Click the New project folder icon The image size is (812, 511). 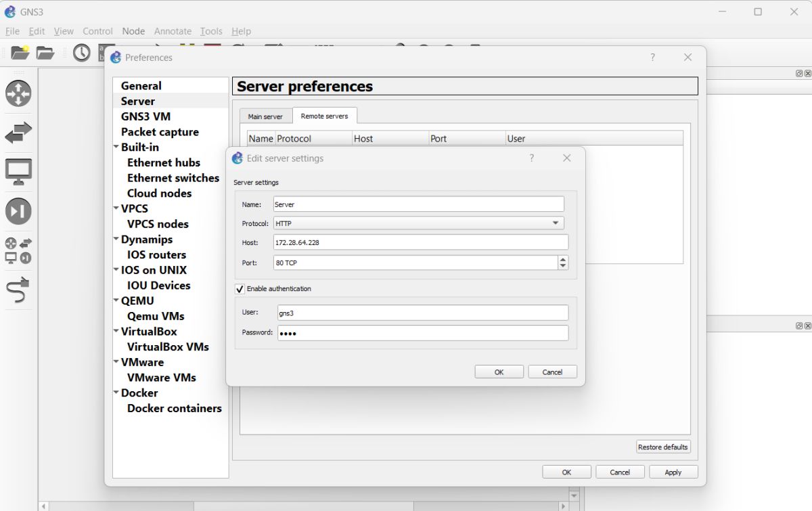tap(20, 52)
